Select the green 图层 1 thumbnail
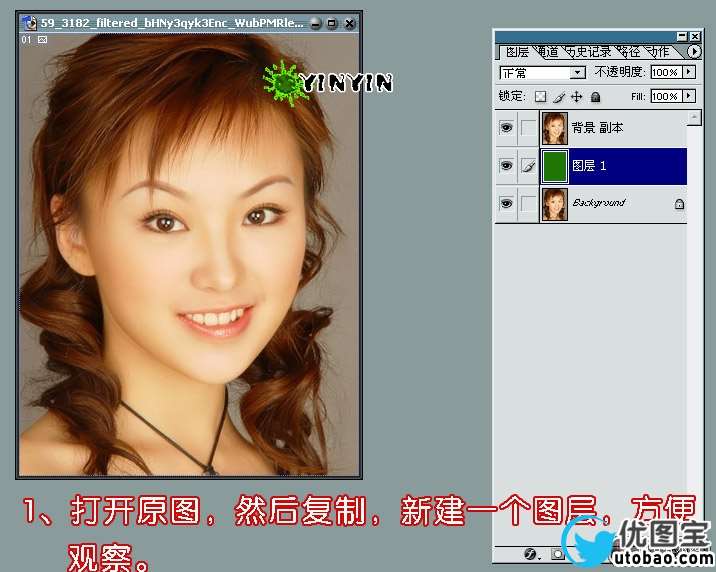Viewport: 716px width, 572px height. pos(555,166)
